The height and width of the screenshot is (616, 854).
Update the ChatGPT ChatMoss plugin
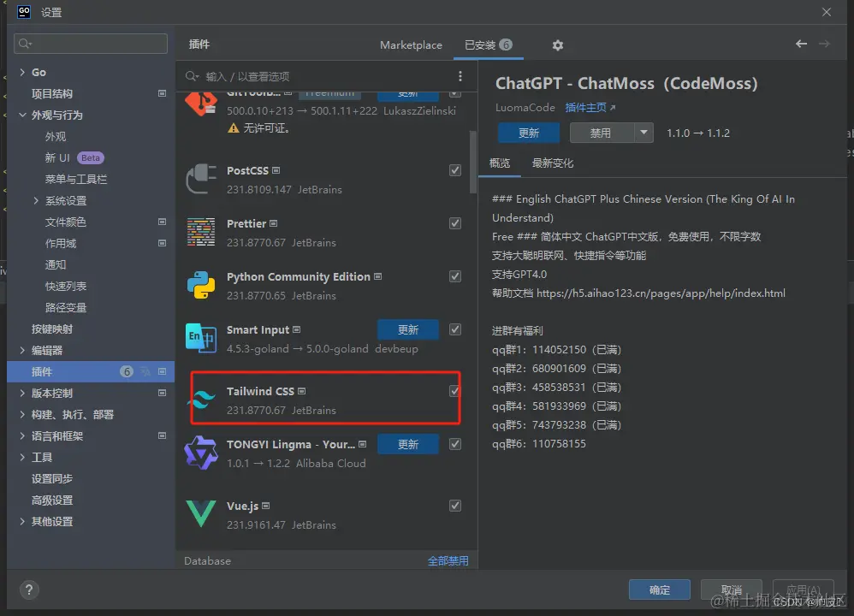pos(528,133)
